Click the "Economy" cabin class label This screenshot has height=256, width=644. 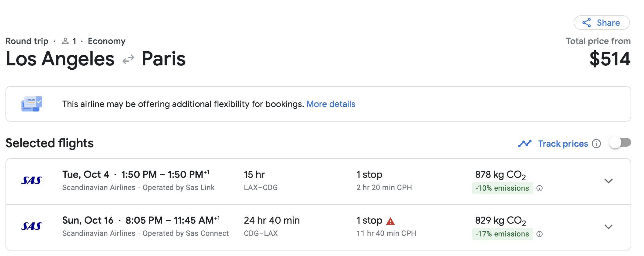coord(107,41)
